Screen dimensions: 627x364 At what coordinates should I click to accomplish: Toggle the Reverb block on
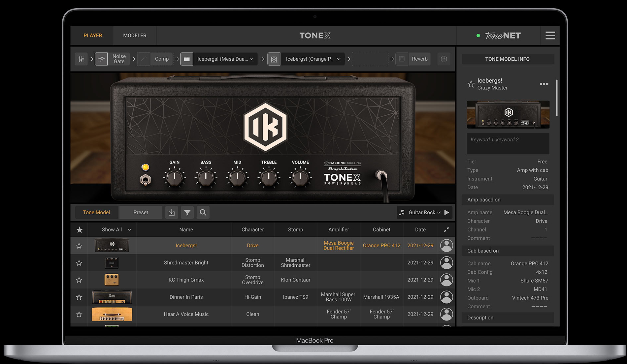coord(402,59)
